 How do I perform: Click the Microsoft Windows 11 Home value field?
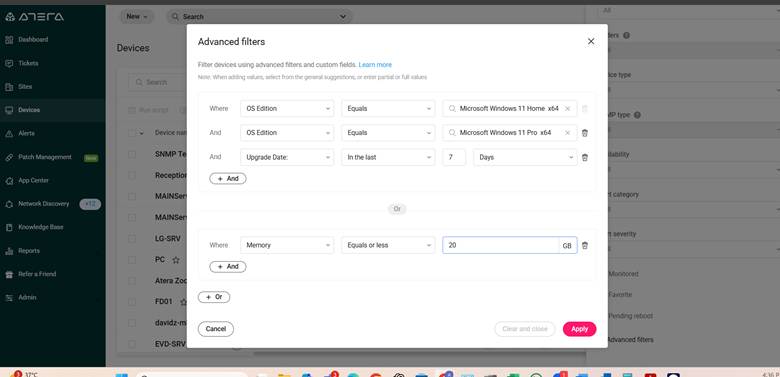tap(510, 108)
